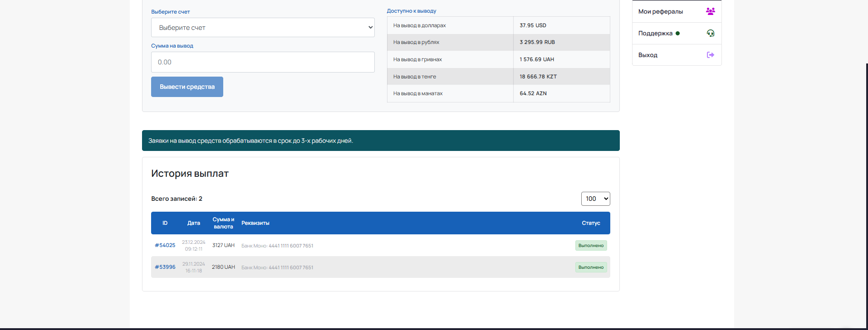Click 'Выполнено' status badge for payout #54025
The height and width of the screenshot is (330, 868).
pyautogui.click(x=591, y=245)
